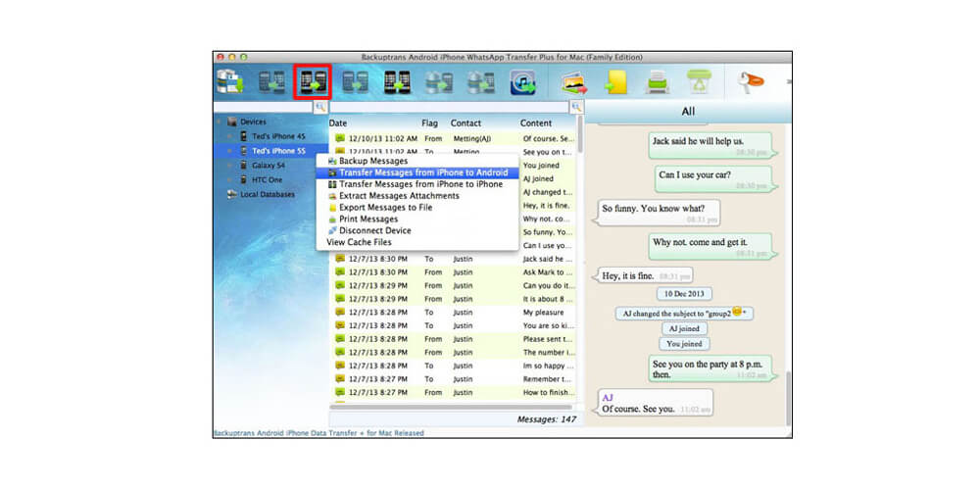Select Ted's iPhone 4S in the tree
The image size is (980, 490).
click(278, 136)
